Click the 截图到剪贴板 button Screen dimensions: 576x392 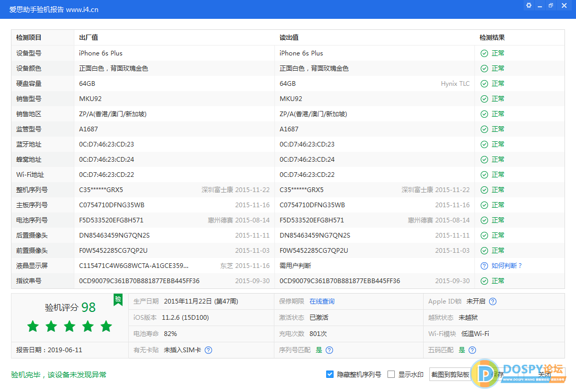coord(450,374)
